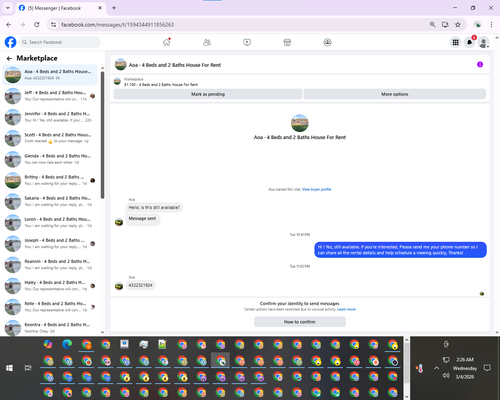Open the Haley conversation
500x400 pixels.
click(x=50, y=286)
